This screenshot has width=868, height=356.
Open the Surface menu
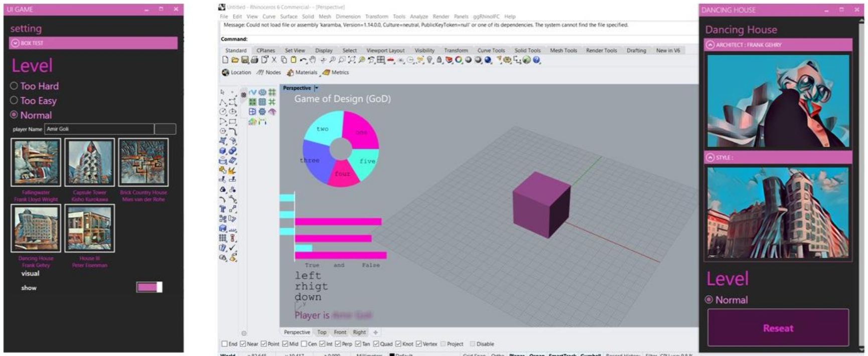click(x=288, y=17)
